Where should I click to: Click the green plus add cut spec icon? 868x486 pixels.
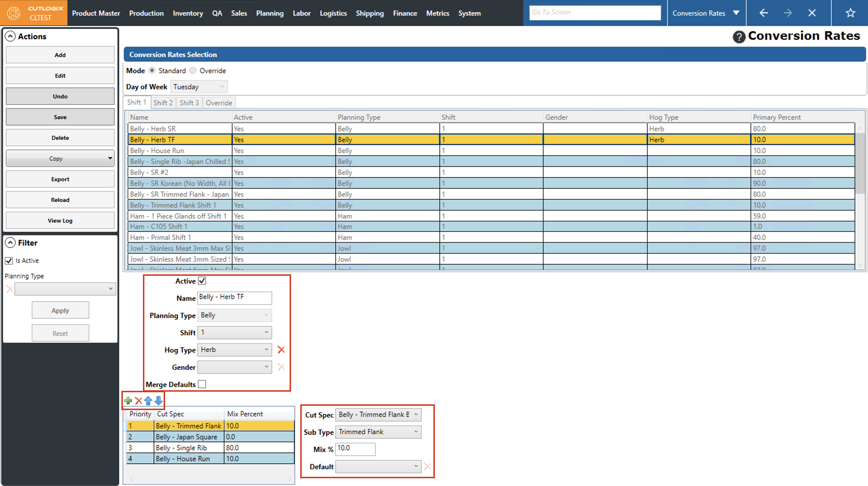[128, 400]
